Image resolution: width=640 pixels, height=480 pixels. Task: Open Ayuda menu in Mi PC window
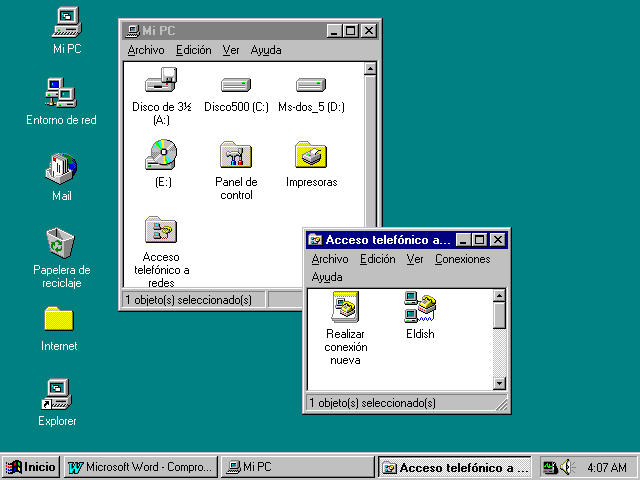pos(266,50)
